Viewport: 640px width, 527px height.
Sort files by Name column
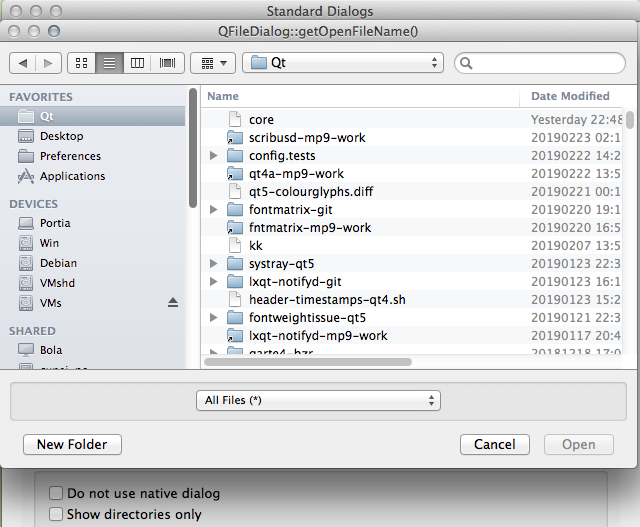360,96
